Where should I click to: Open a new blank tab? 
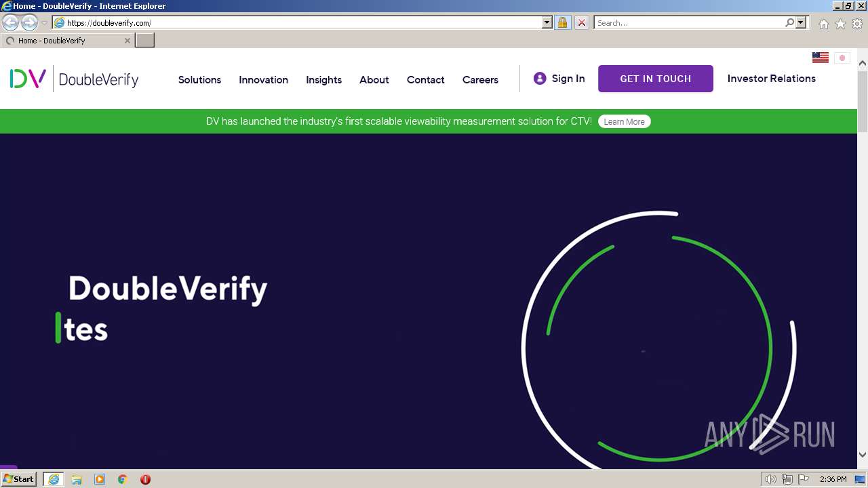pos(145,41)
